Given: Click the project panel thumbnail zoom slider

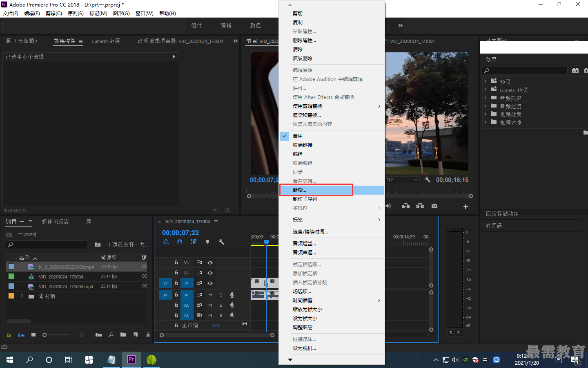Looking at the screenshot, I should coord(57,335).
